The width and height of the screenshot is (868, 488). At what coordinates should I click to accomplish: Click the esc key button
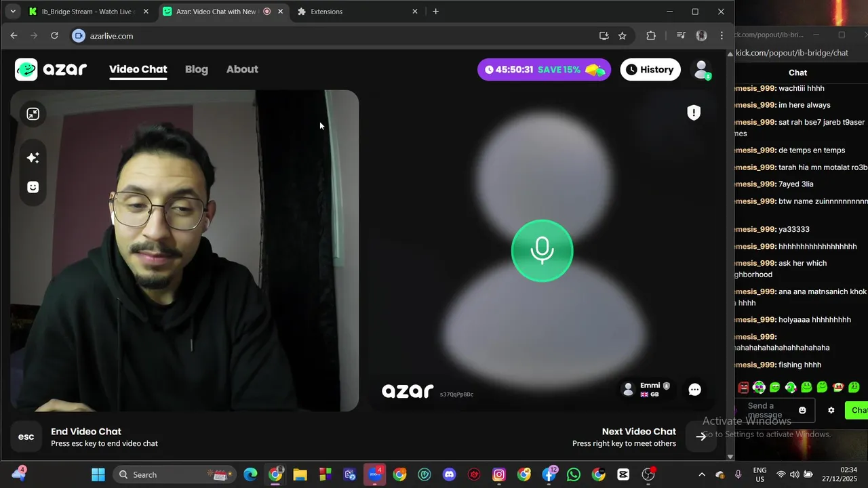[x=26, y=436]
